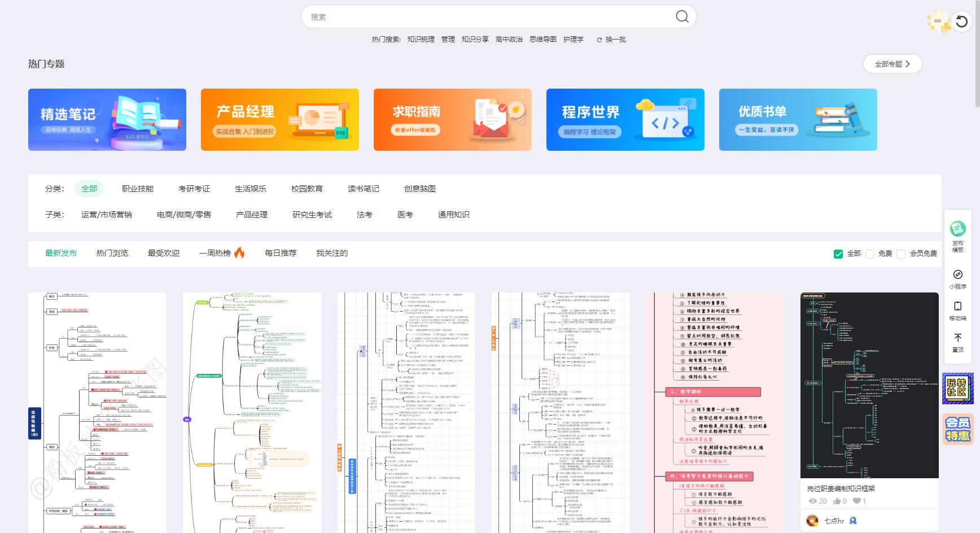The height and width of the screenshot is (533, 980).
Task: Enable the 免费 filter checkbox
Action: (x=870, y=255)
